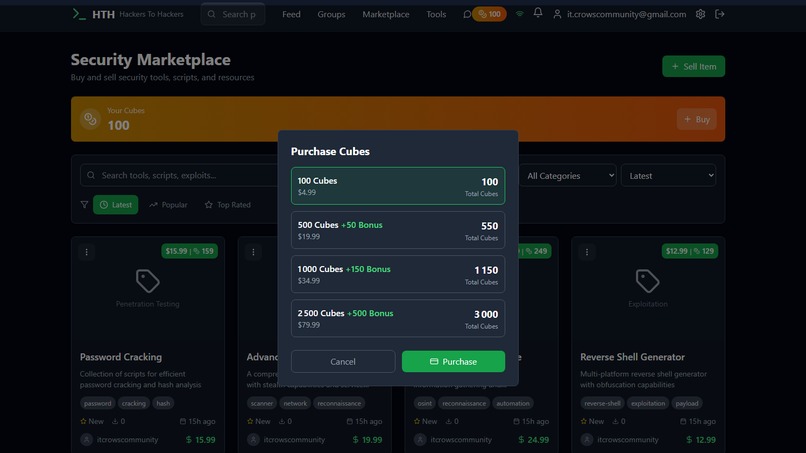Click the search magnifier icon in the top bar
This screenshot has width=806, height=453.
[211, 14]
